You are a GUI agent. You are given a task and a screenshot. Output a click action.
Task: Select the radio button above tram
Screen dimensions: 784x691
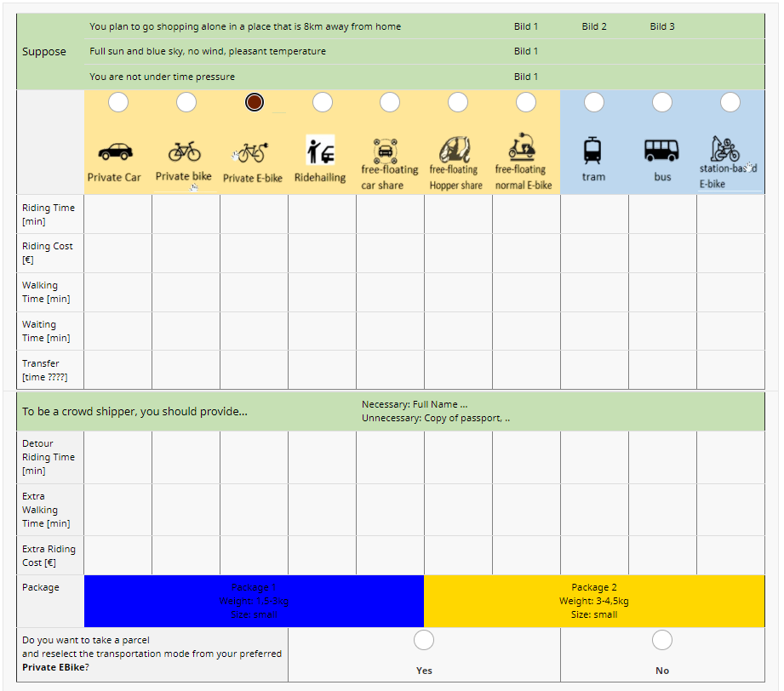(x=594, y=102)
